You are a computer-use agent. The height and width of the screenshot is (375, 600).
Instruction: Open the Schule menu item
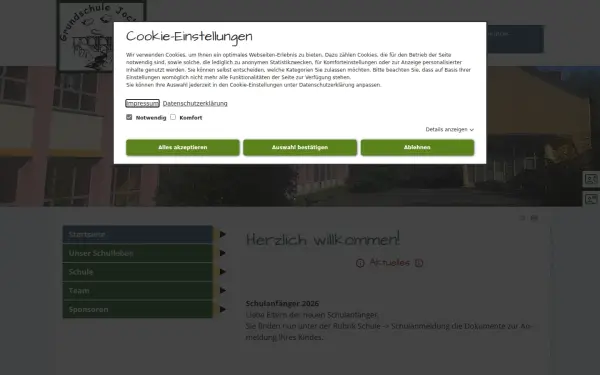pos(138,272)
